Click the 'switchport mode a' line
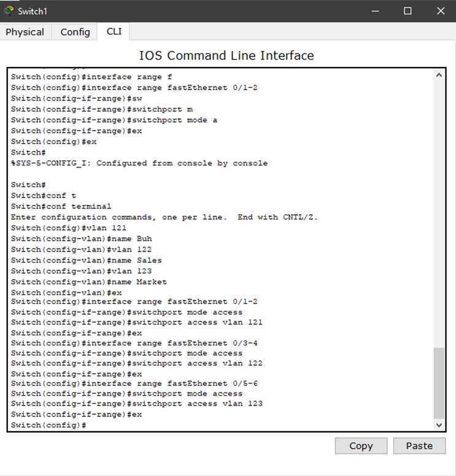 tap(114, 120)
